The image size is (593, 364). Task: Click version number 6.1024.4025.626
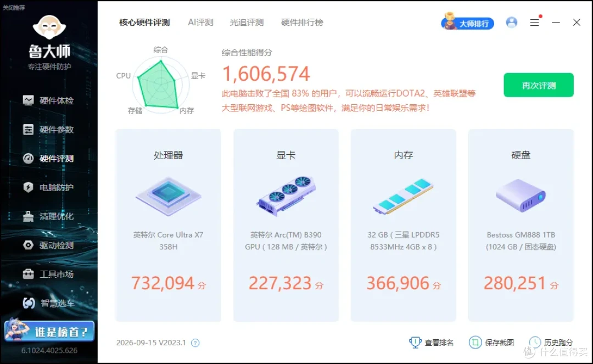tap(49, 350)
